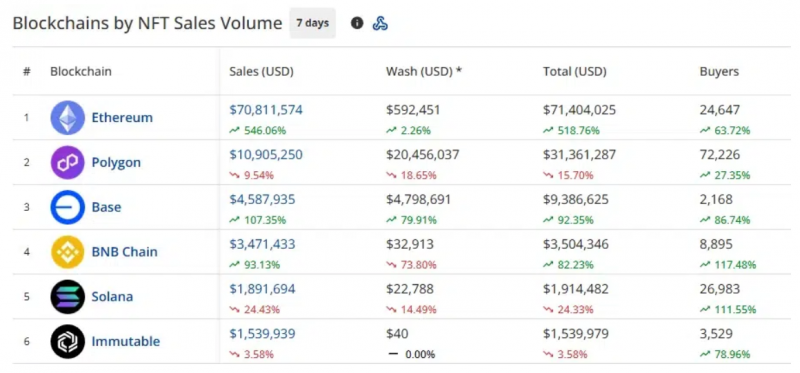
Task: Click Ethereum sales value $70,811,574
Action: click(266, 110)
